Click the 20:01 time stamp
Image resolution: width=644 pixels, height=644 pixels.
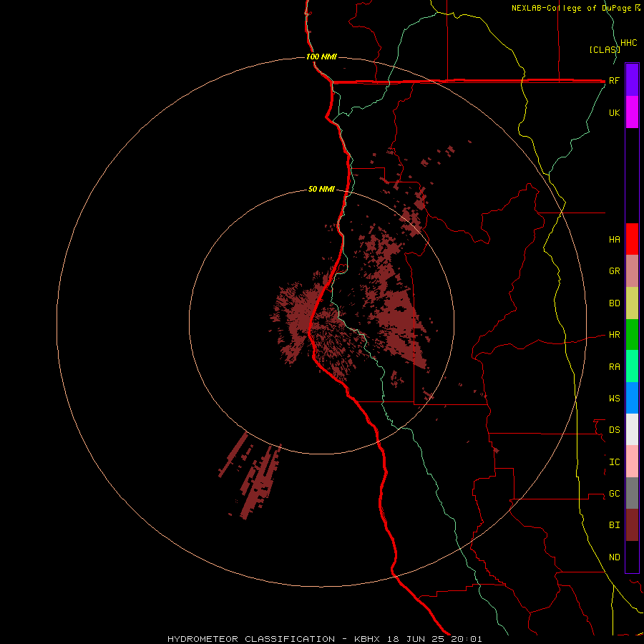click(466, 639)
